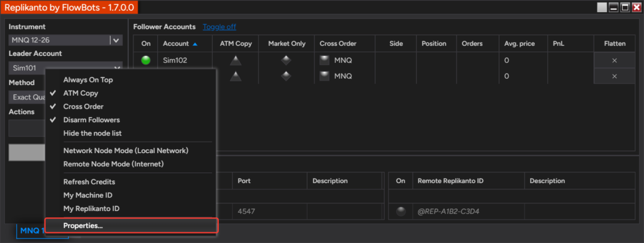
Task: Click the Toggle off link
Action: [219, 26]
